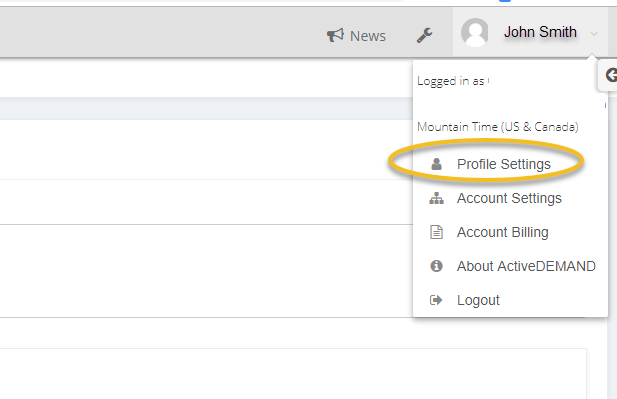Click the John Smith user name
Screen dimensions: 617x399
(540, 32)
